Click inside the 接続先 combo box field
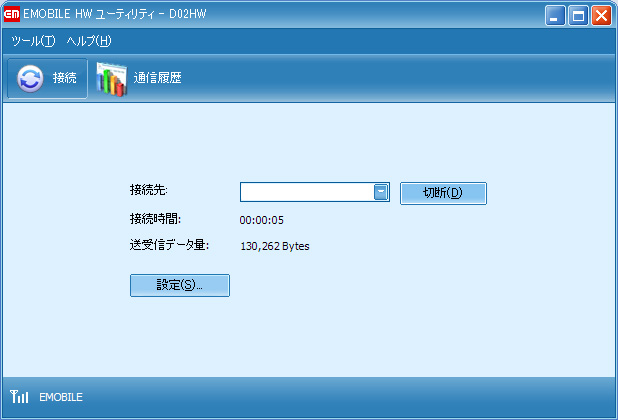 [x=315, y=192]
